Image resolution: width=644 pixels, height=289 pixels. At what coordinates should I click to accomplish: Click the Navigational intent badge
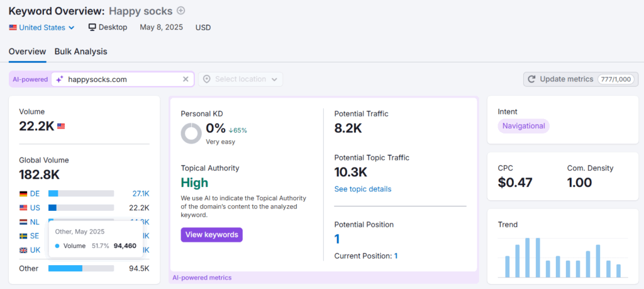tap(523, 126)
